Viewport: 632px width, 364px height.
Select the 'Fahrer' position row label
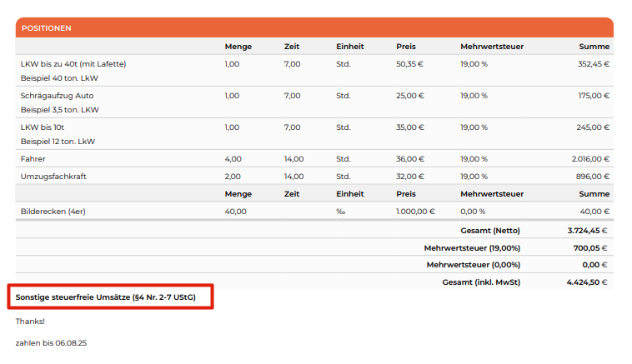pos(33,159)
